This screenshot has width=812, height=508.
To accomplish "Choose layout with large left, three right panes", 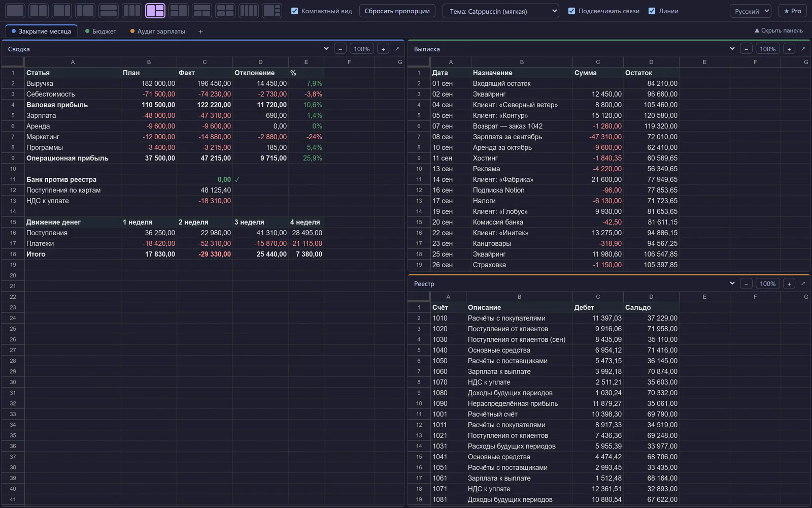I will (x=272, y=11).
